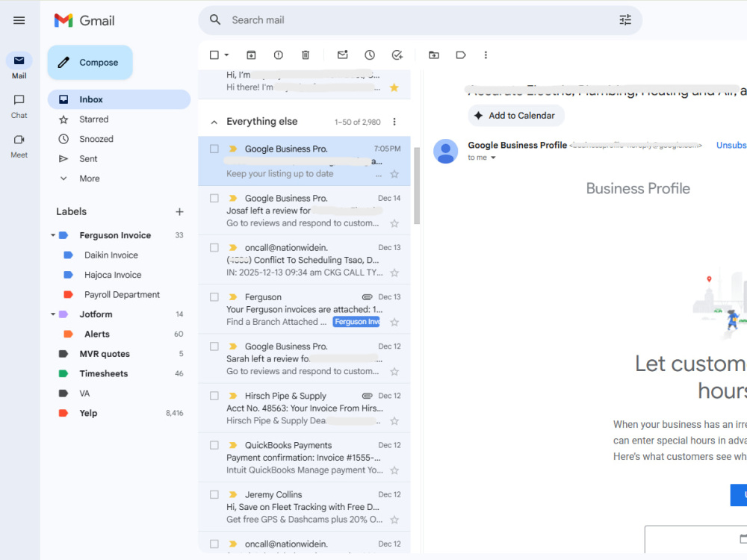Open the Hajoca Invoice label
Image resolution: width=747 pixels, height=560 pixels.
pos(119,275)
